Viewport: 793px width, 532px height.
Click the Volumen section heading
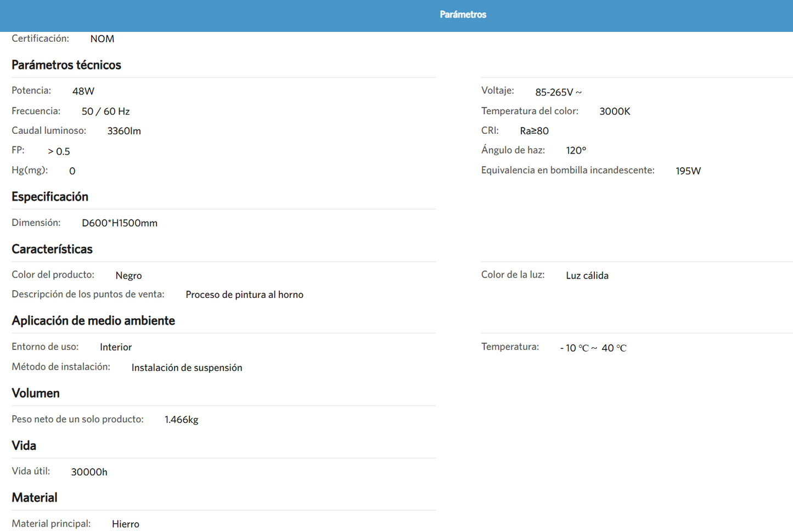[36, 393]
